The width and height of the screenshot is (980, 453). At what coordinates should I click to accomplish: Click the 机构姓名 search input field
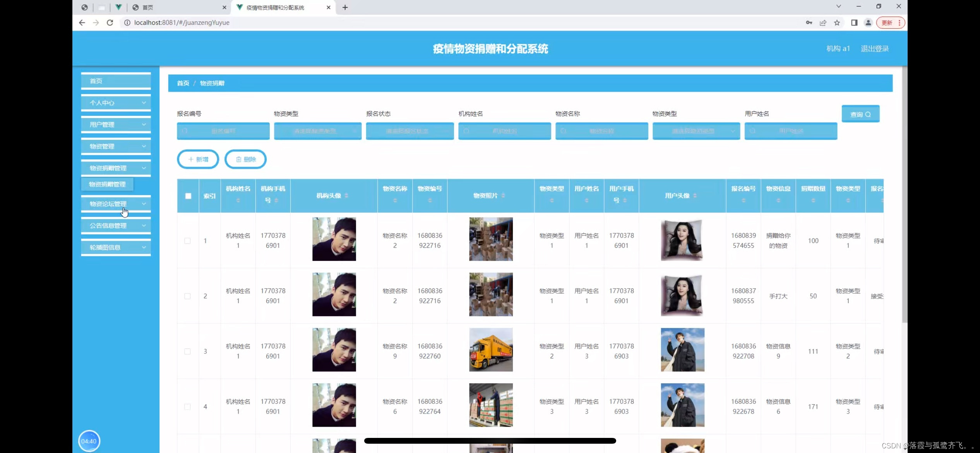(505, 131)
